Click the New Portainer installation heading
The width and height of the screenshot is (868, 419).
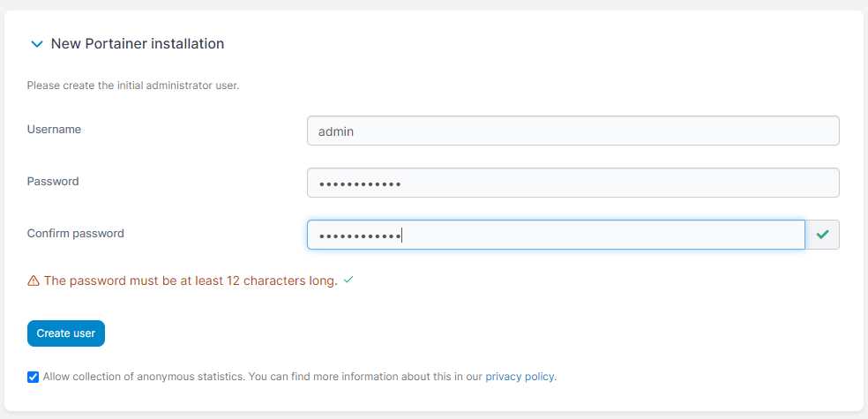[x=137, y=43]
